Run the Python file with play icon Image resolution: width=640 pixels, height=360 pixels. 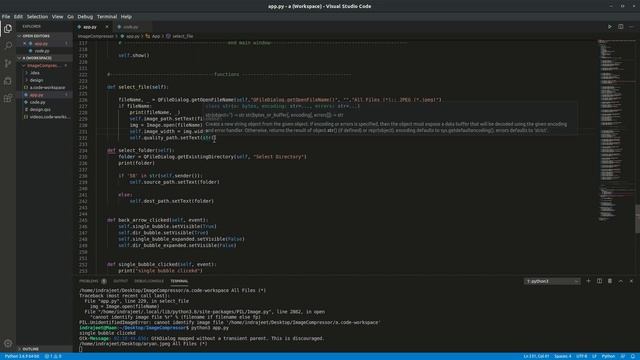point(610,27)
